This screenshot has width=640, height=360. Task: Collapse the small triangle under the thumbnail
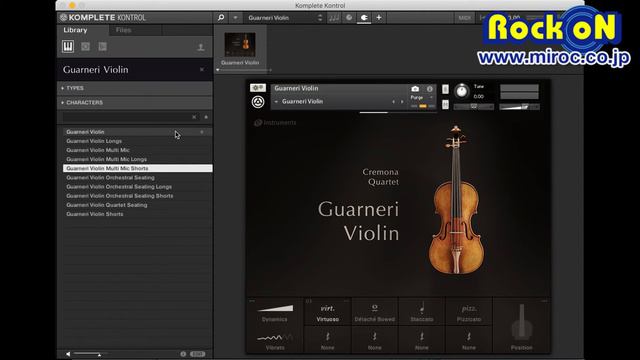218,70
